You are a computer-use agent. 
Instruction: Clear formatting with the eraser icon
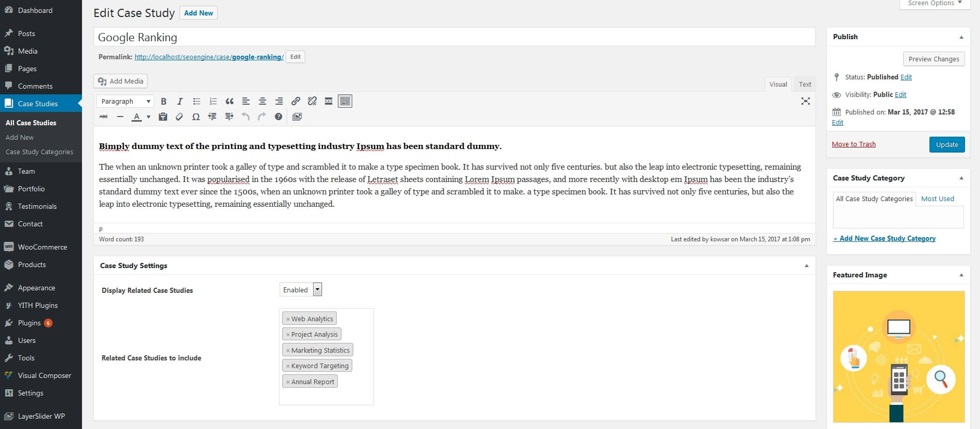pyautogui.click(x=179, y=117)
